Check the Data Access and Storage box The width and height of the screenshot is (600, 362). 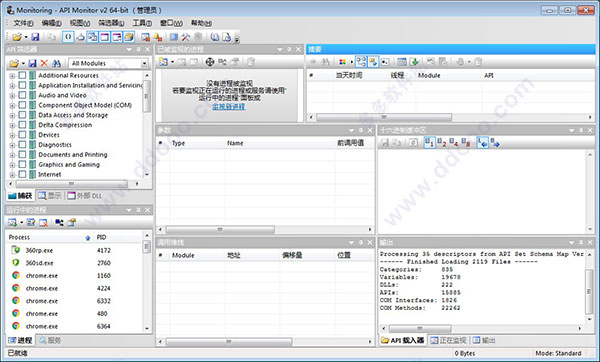pos(22,115)
